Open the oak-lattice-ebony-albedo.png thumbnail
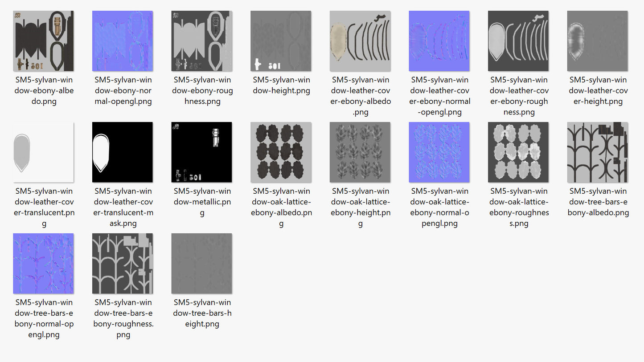The image size is (644, 362). [x=281, y=152]
